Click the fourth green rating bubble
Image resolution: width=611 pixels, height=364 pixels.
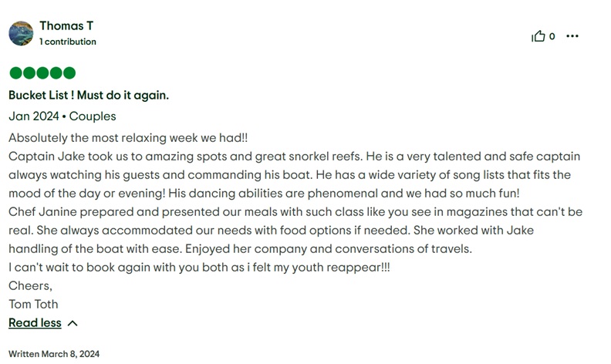[x=56, y=73]
